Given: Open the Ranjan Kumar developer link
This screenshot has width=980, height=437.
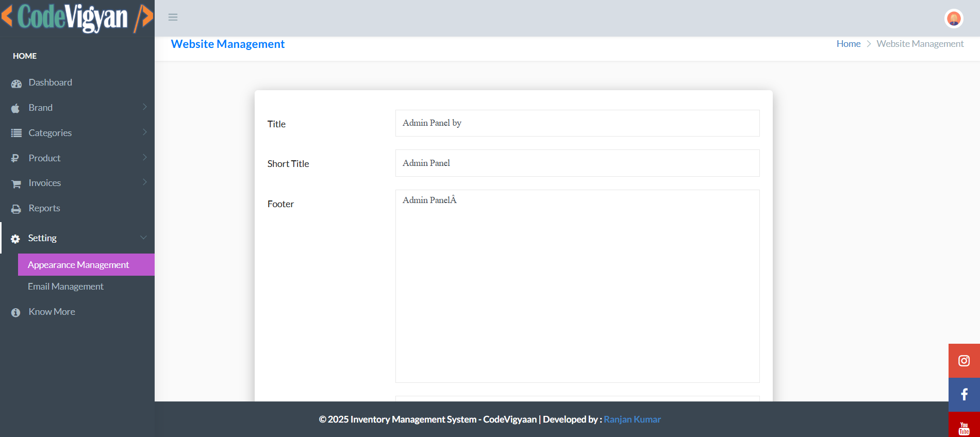Looking at the screenshot, I should point(632,419).
